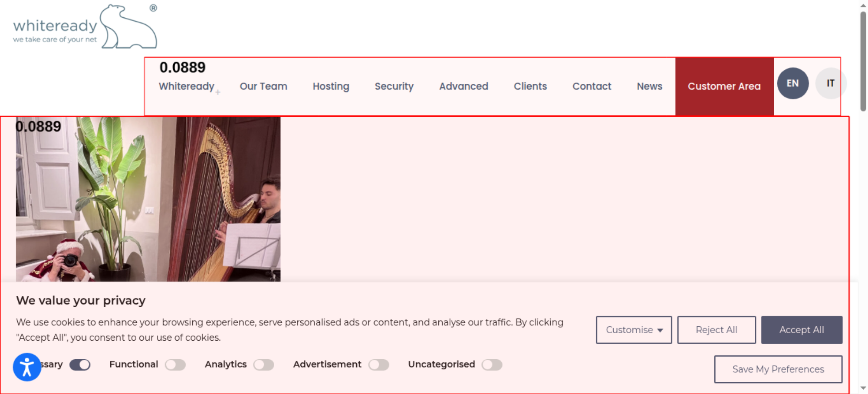This screenshot has height=394, width=868.
Task: Enable Functional cookies toggle
Action: point(175,365)
